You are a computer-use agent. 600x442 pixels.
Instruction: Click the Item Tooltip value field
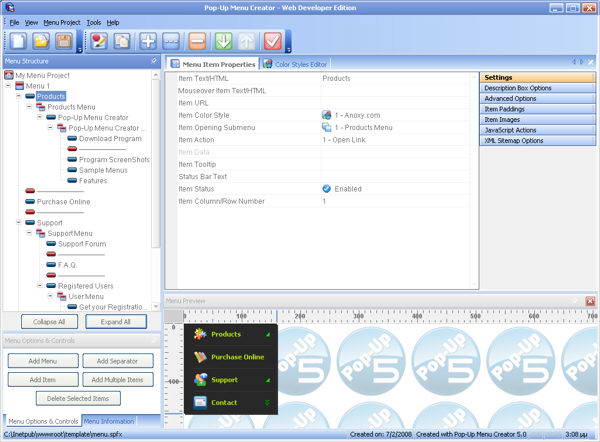[394, 164]
